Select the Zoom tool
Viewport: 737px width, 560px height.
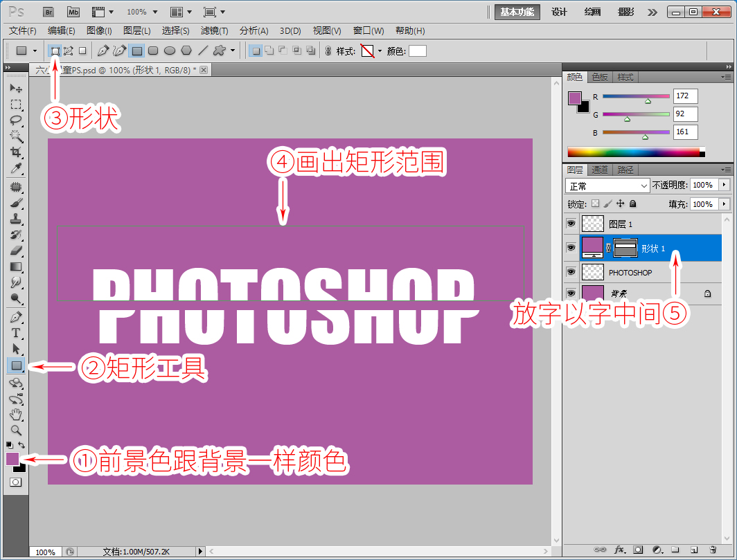[16, 431]
